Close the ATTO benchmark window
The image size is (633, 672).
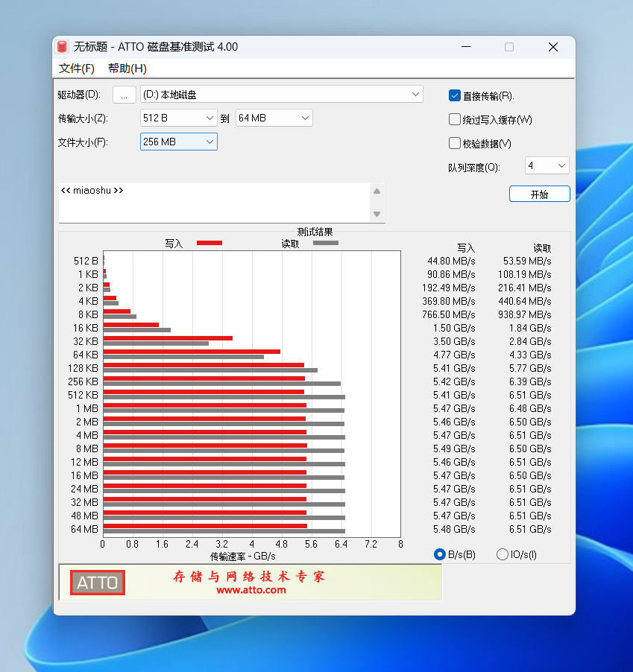[x=553, y=47]
